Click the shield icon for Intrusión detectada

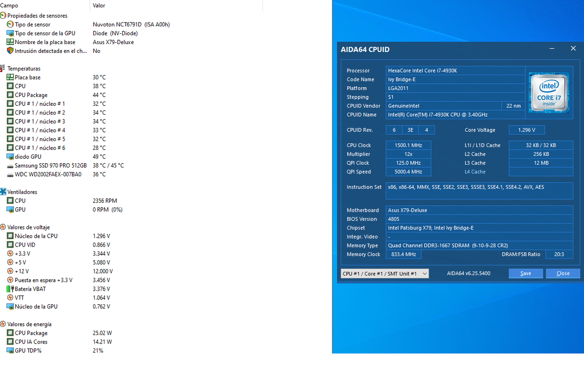[10, 50]
